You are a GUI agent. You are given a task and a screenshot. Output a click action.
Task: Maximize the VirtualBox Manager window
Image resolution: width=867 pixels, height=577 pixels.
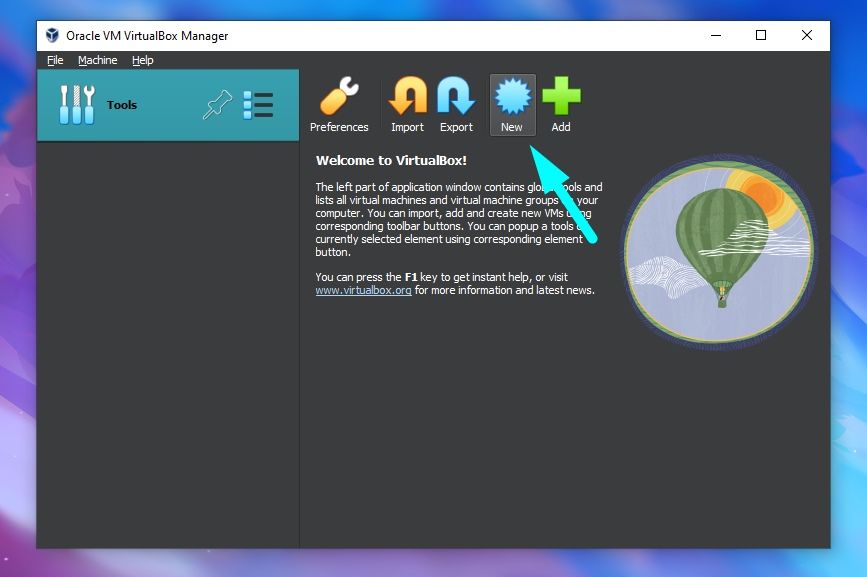[x=761, y=35]
